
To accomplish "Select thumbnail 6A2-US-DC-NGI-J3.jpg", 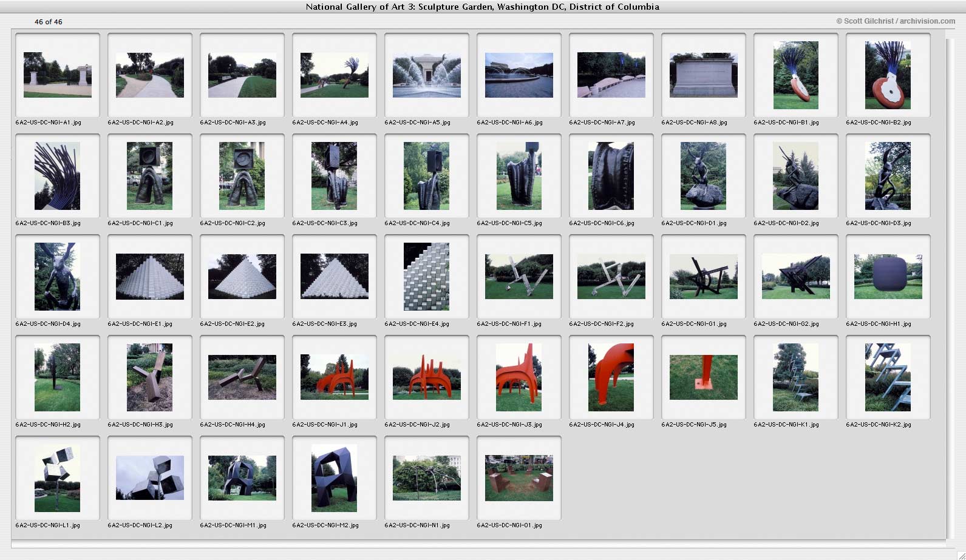I will [519, 377].
